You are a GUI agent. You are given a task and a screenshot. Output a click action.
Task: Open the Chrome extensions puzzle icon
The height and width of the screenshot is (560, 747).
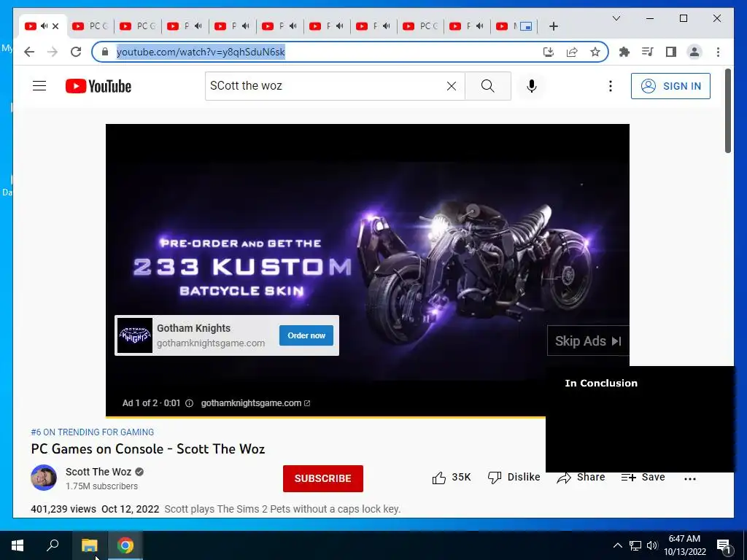coord(624,52)
